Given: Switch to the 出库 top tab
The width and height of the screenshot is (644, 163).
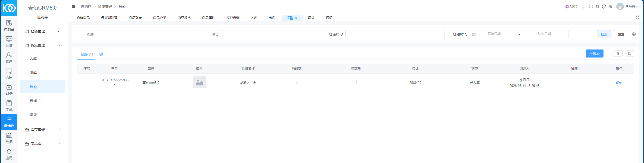Looking at the screenshot, I should click(x=272, y=18).
